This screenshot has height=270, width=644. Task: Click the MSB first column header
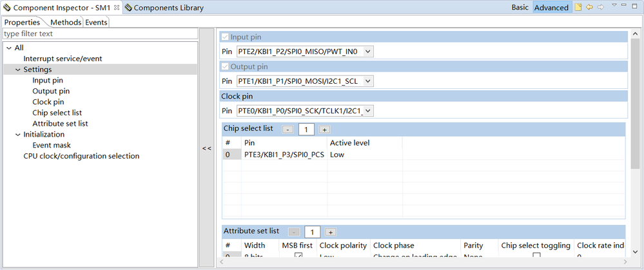(297, 246)
